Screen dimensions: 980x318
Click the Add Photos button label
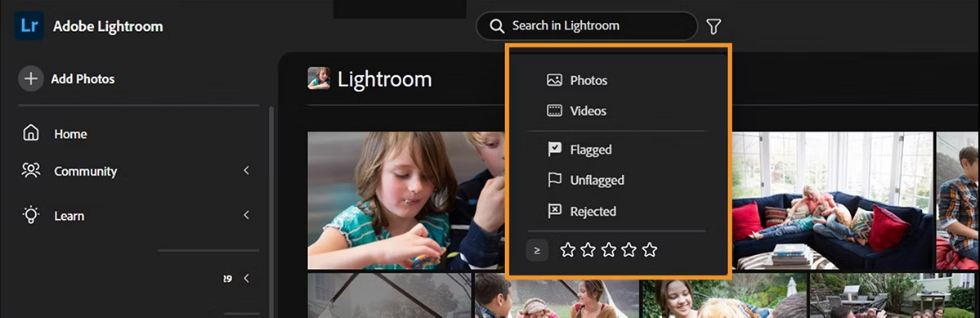coord(83,78)
